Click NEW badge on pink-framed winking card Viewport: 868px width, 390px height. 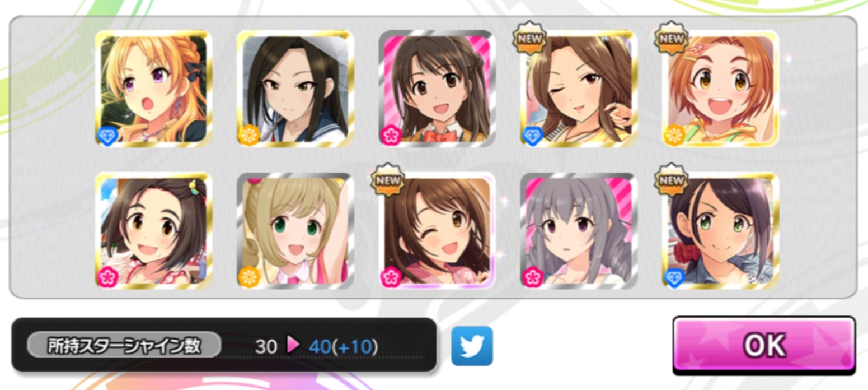tap(388, 181)
